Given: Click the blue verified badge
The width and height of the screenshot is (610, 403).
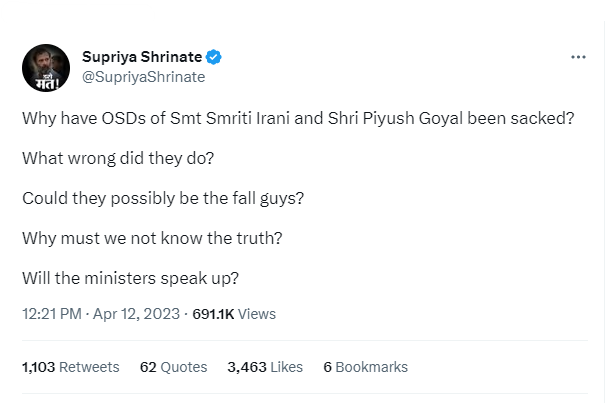Looking at the screenshot, I should pos(214,57).
